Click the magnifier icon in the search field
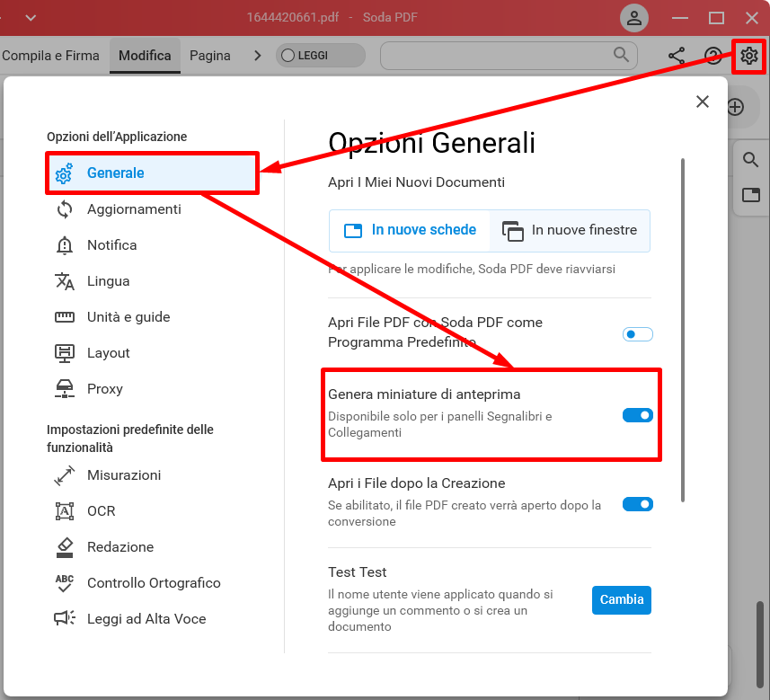 [x=621, y=55]
